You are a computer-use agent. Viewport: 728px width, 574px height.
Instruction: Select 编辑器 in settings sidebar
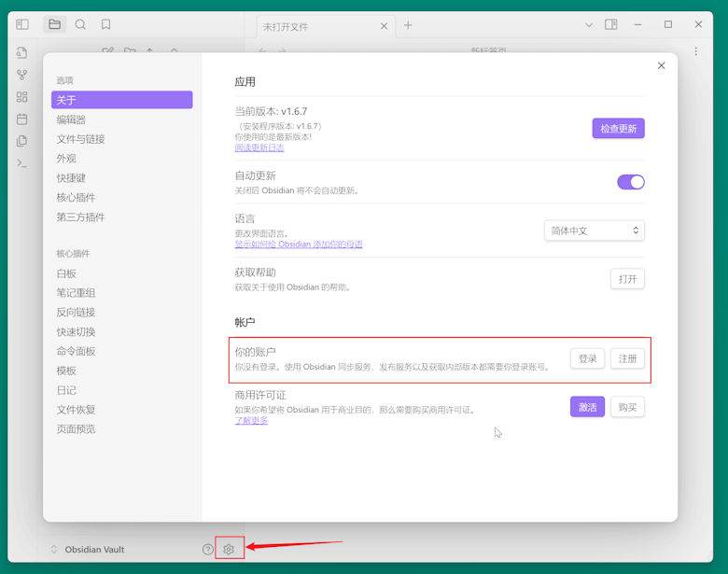pyautogui.click(x=71, y=119)
